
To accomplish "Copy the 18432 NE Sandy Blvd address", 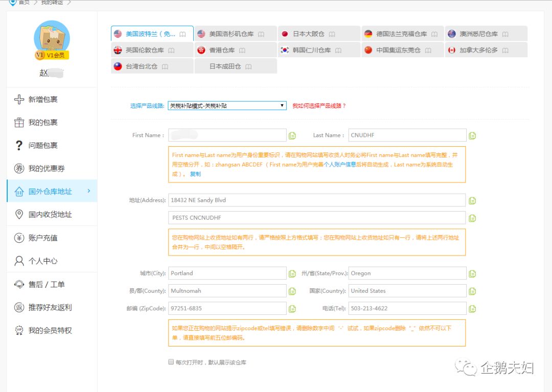I will pyautogui.click(x=472, y=200).
